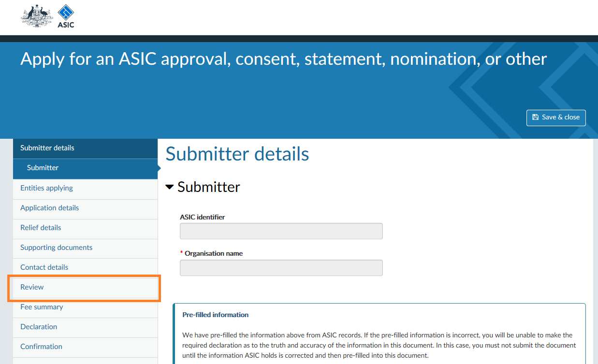This screenshot has width=598, height=364.
Task: Collapse the Submitter section triangle
Action: pos(169,187)
